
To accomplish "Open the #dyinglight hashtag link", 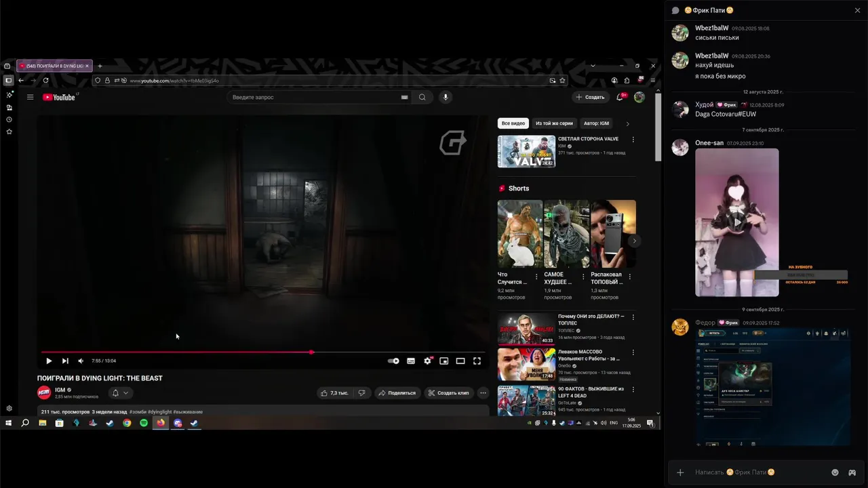I will [159, 411].
